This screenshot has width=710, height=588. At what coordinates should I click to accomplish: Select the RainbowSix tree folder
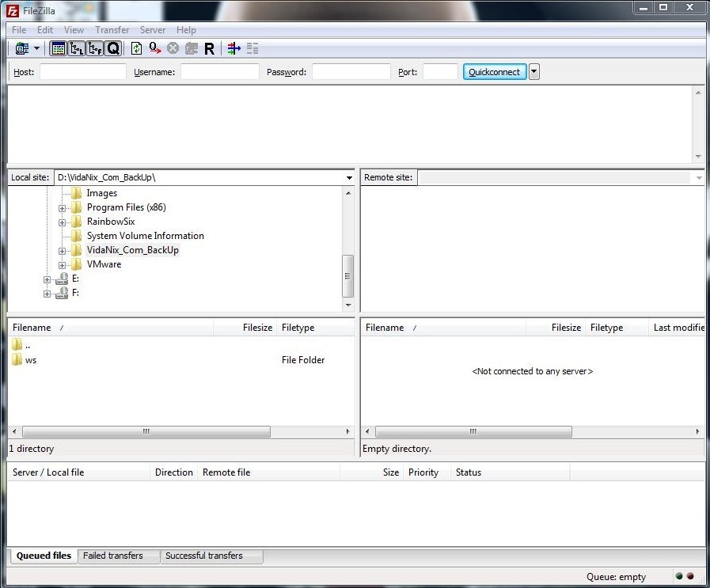pyautogui.click(x=111, y=222)
